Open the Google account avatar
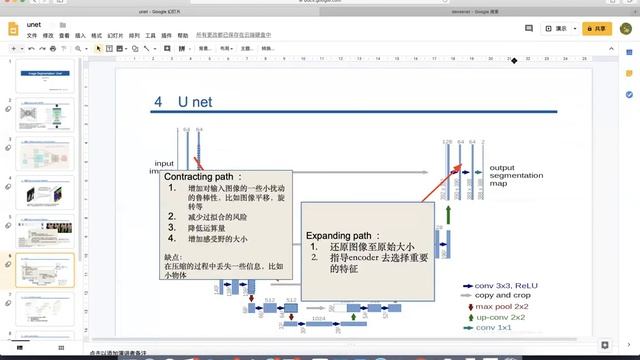Viewport: 640px width, 360px height. [x=626, y=29]
